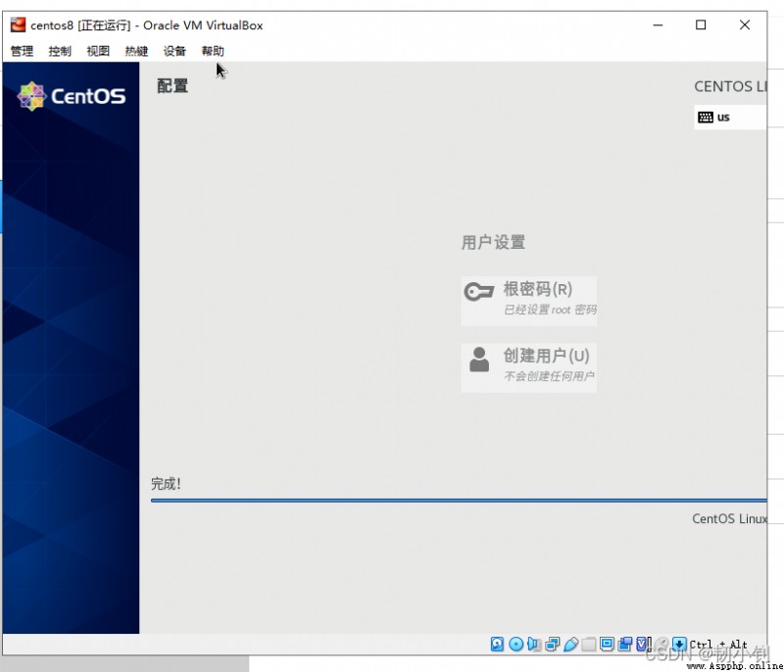784x672 pixels.
Task: Click the recording status icon
Action: coord(625,644)
